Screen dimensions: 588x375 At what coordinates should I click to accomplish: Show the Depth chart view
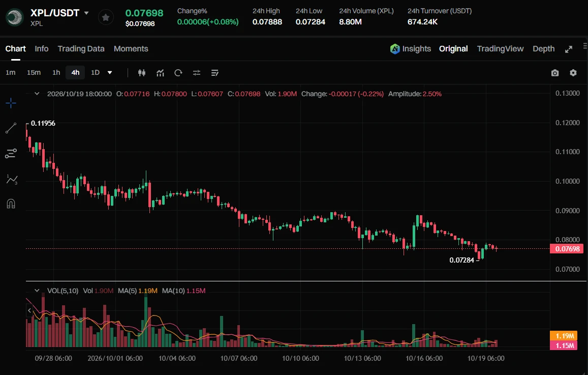544,49
